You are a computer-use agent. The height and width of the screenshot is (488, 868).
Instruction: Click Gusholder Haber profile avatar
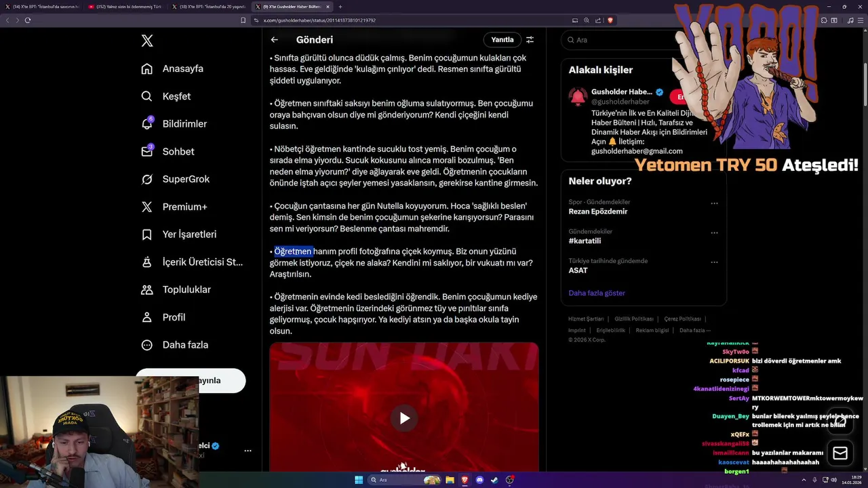pos(578,97)
